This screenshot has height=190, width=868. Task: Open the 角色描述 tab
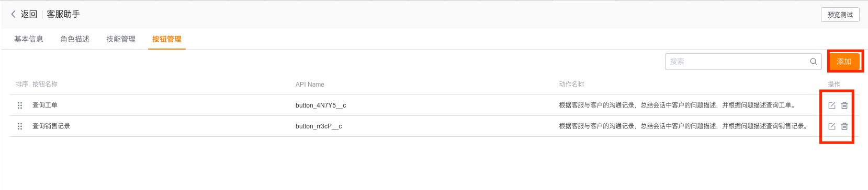click(x=75, y=39)
